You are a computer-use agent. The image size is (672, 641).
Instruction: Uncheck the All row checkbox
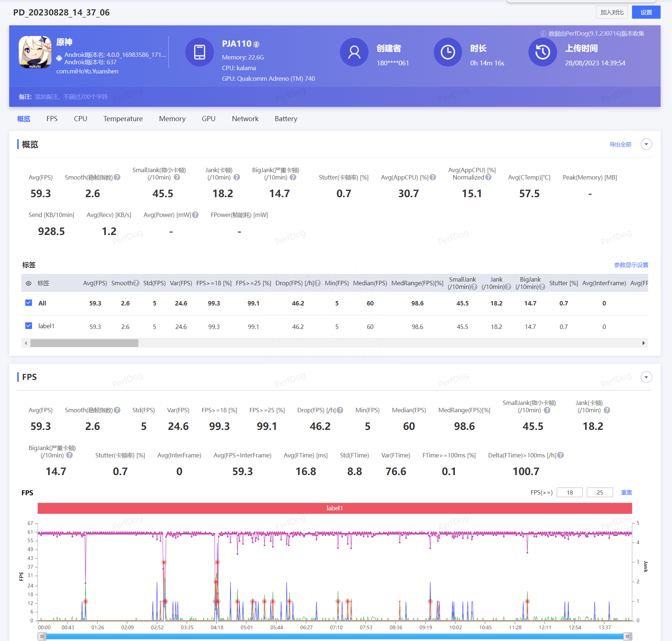coord(29,303)
